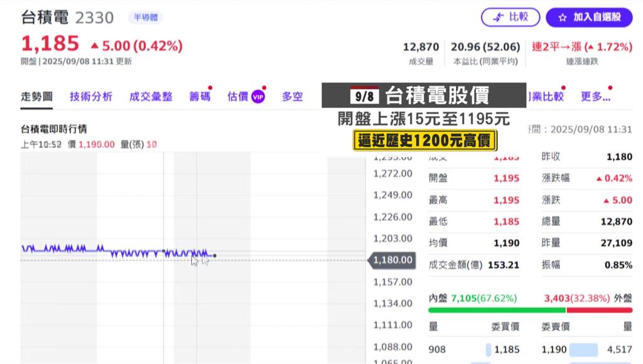The height and width of the screenshot is (364, 643).
Task: Click the 開盤 value 1,195
Action: click(507, 178)
